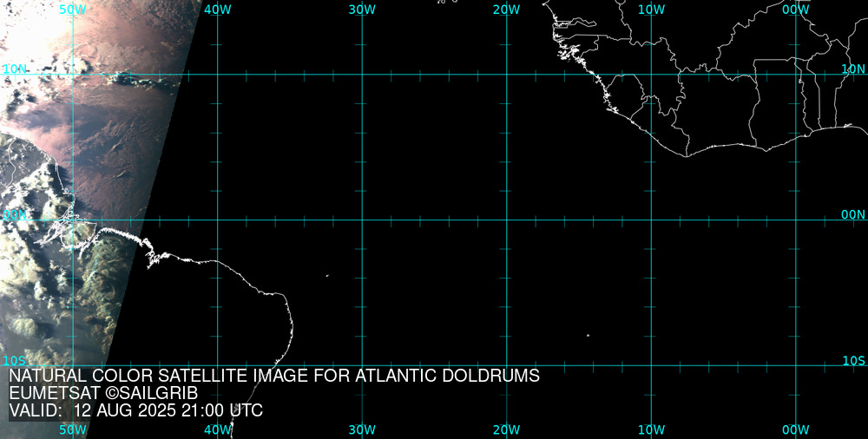
Task: Click the 20W longitude label along the bottom edge
Action: 507,429
